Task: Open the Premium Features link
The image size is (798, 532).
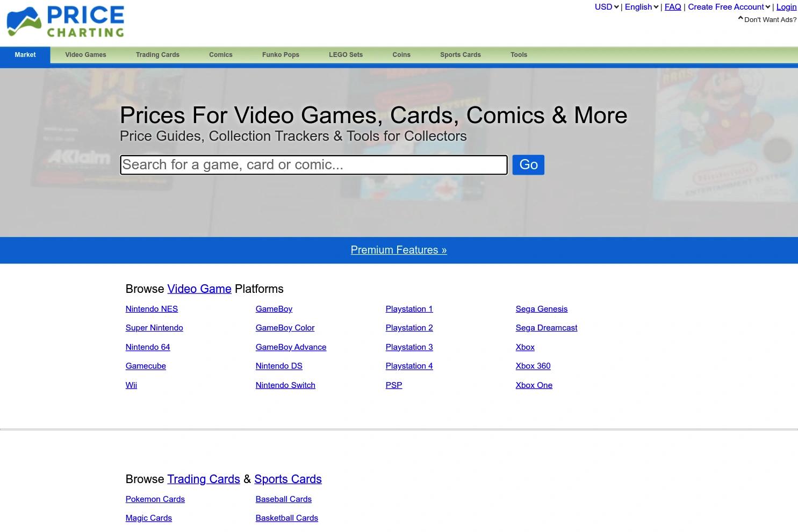Action: click(399, 250)
